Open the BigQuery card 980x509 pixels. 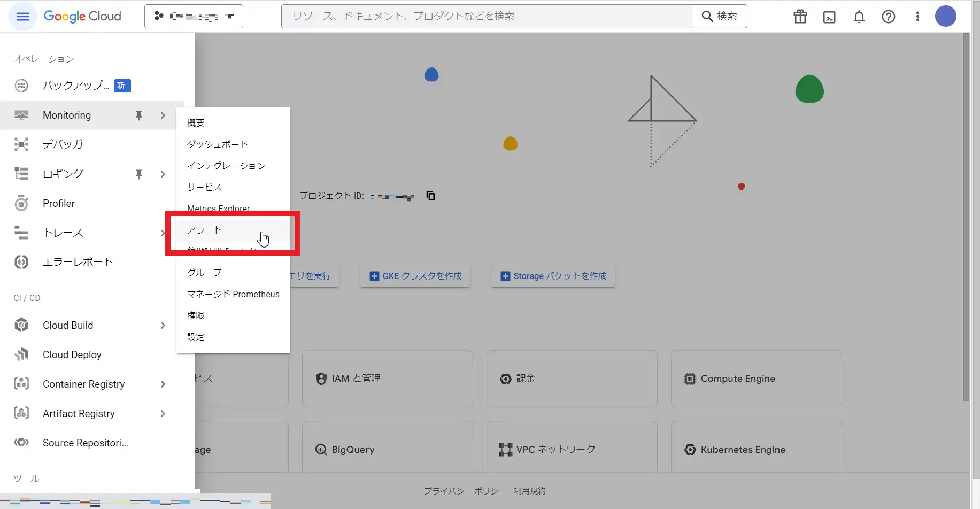(x=388, y=447)
